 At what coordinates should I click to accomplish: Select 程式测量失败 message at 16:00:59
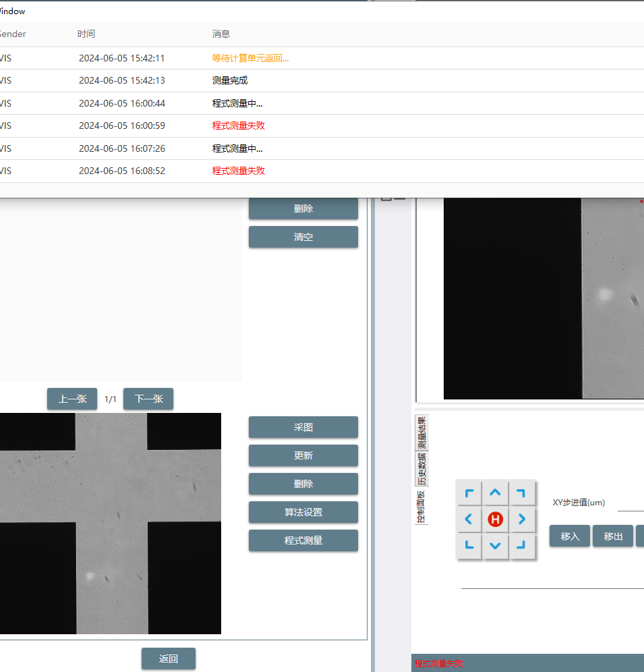pyautogui.click(x=238, y=125)
